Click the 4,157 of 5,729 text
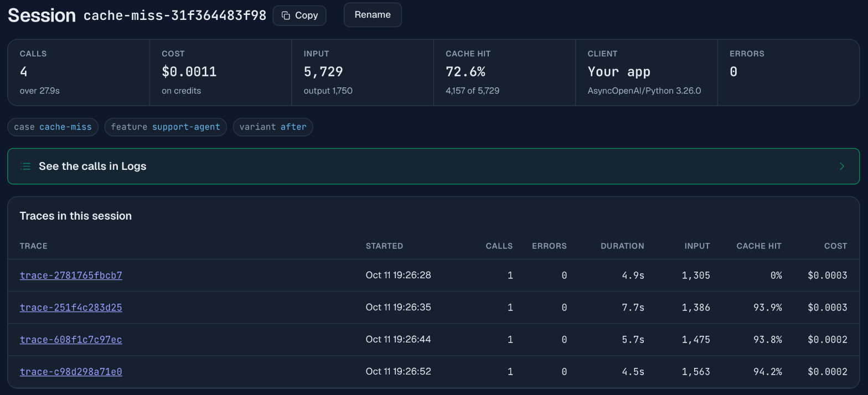 (x=473, y=91)
